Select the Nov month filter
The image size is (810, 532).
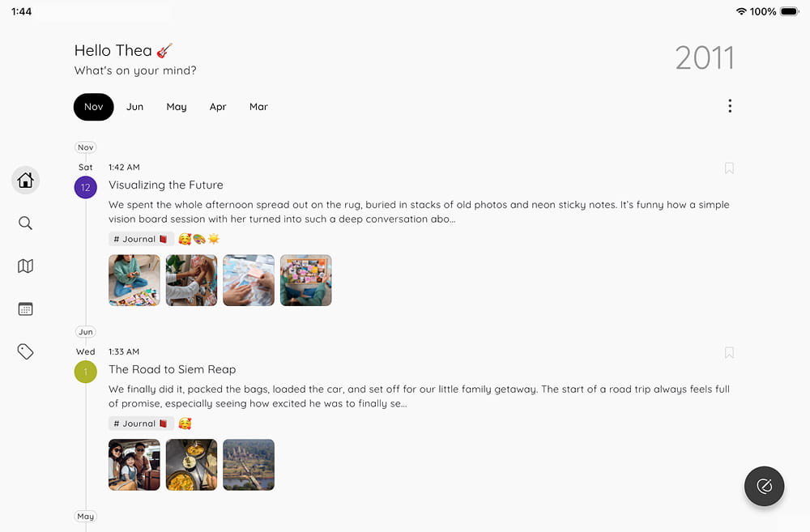(93, 107)
